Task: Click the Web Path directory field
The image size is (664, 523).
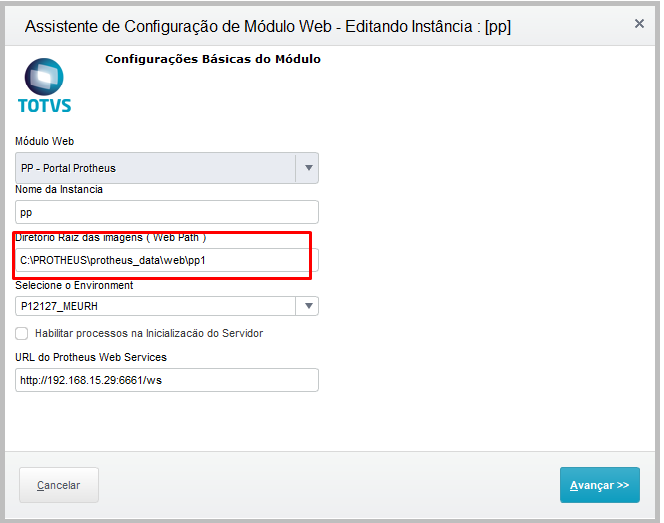Action: 166,260
